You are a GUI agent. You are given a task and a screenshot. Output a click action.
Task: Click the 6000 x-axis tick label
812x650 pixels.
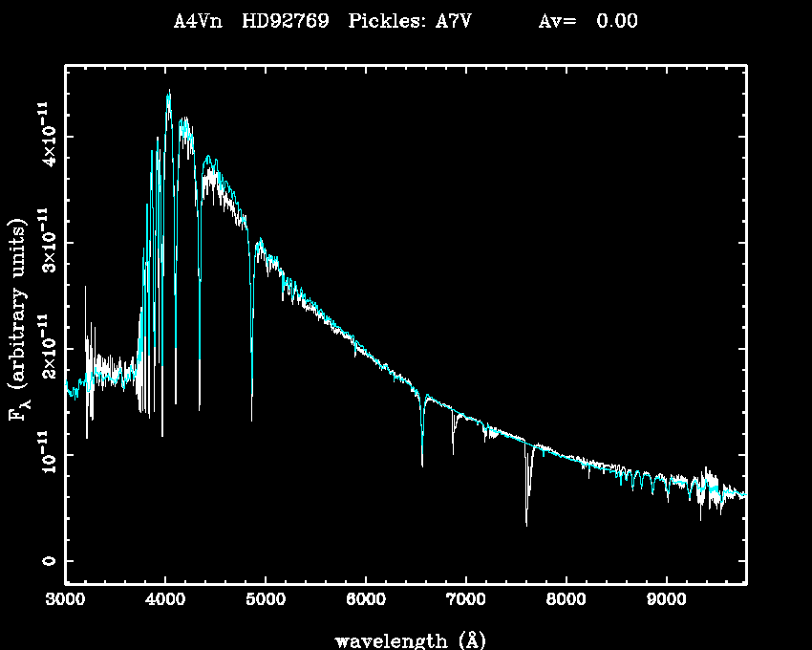tap(366, 601)
